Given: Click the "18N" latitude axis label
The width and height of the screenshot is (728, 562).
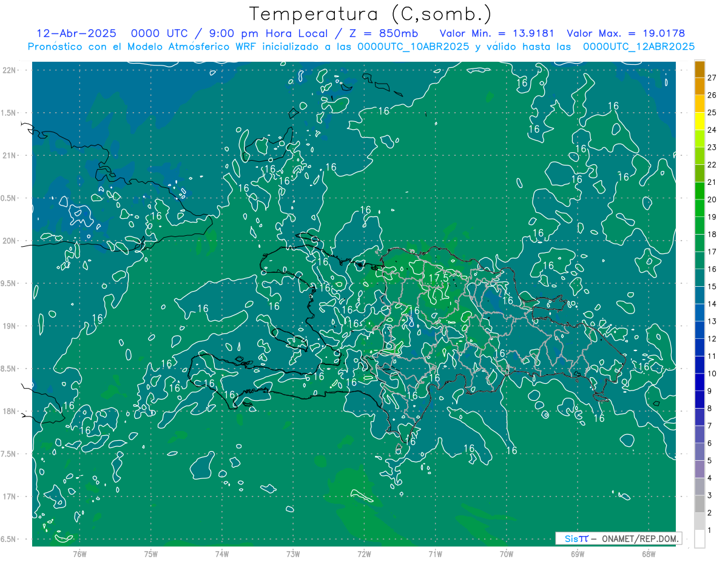Looking at the screenshot, I should (x=10, y=411).
